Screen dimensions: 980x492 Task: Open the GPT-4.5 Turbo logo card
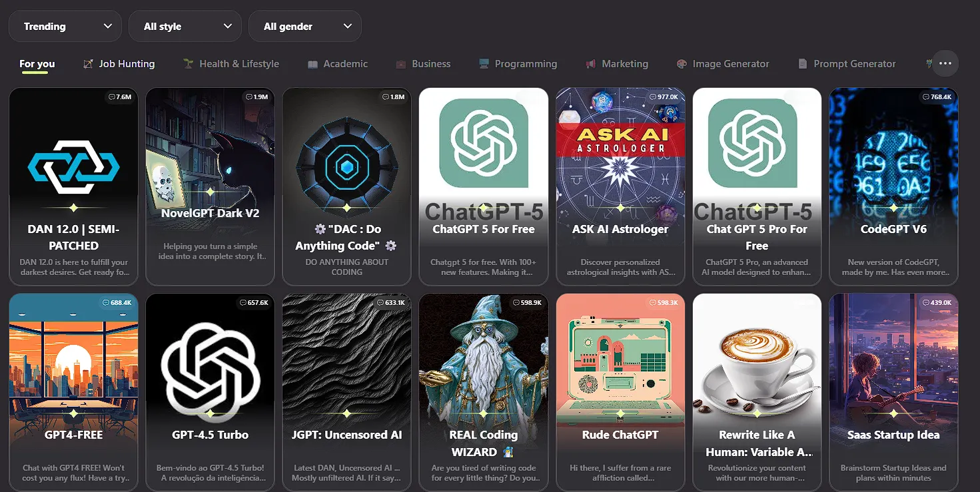210,363
